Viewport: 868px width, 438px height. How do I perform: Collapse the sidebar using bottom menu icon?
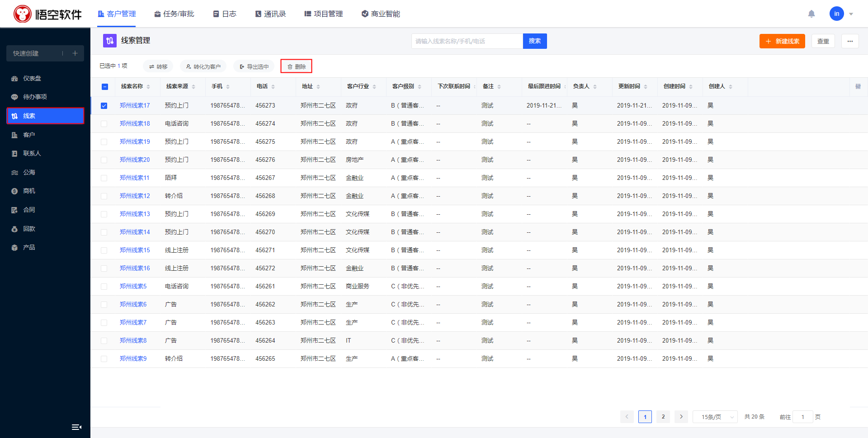click(76, 427)
